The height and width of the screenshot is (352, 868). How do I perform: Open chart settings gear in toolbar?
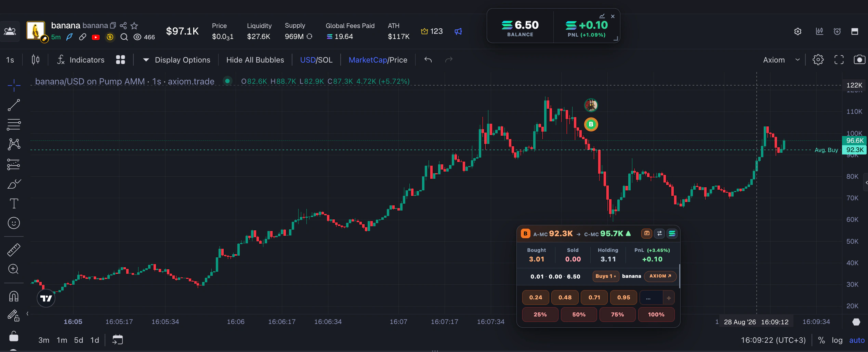[x=818, y=60]
